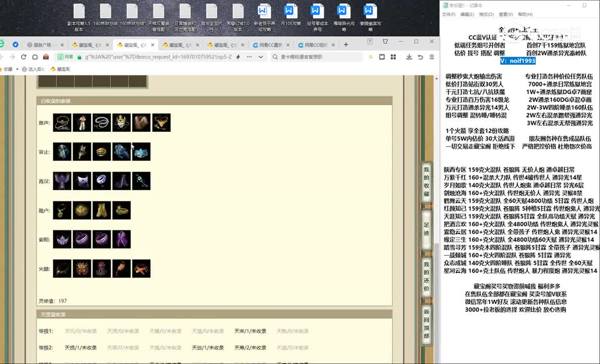This screenshot has height=364, width=600.
Task: Select the 月10E攻略 desktop document
Action: click(290, 15)
